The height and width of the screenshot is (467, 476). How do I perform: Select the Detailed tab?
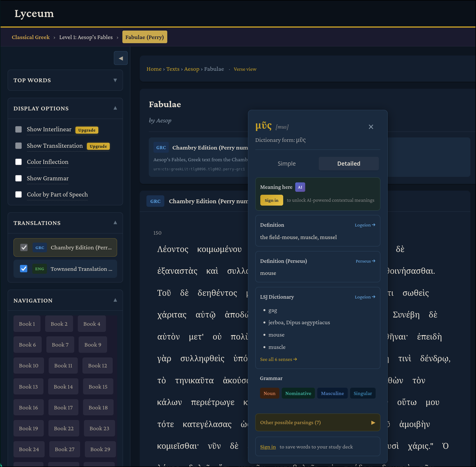(348, 164)
